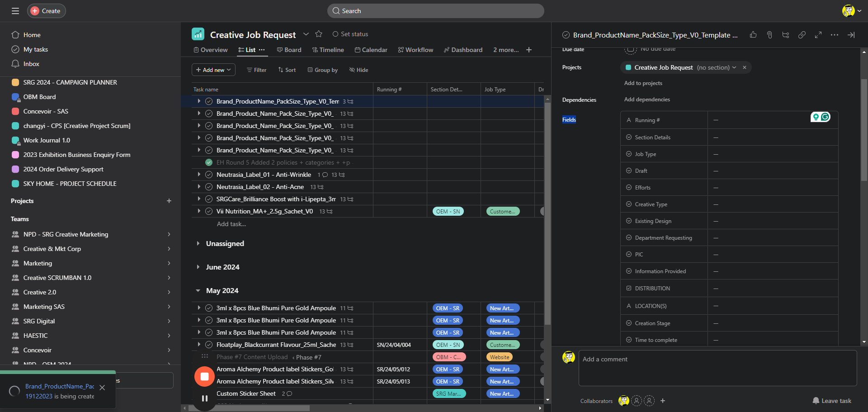This screenshot has height=412, width=868.
Task: Click Creative Job Request project icon
Action: coord(198,34)
